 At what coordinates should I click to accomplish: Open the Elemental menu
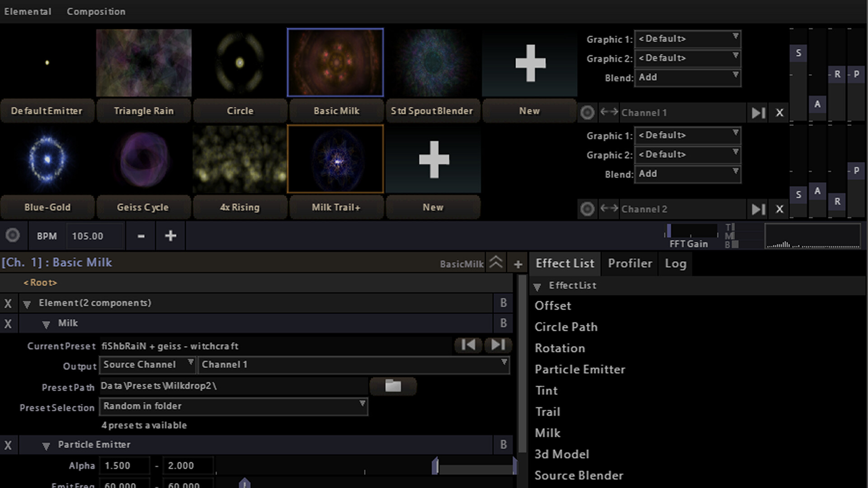tap(27, 11)
